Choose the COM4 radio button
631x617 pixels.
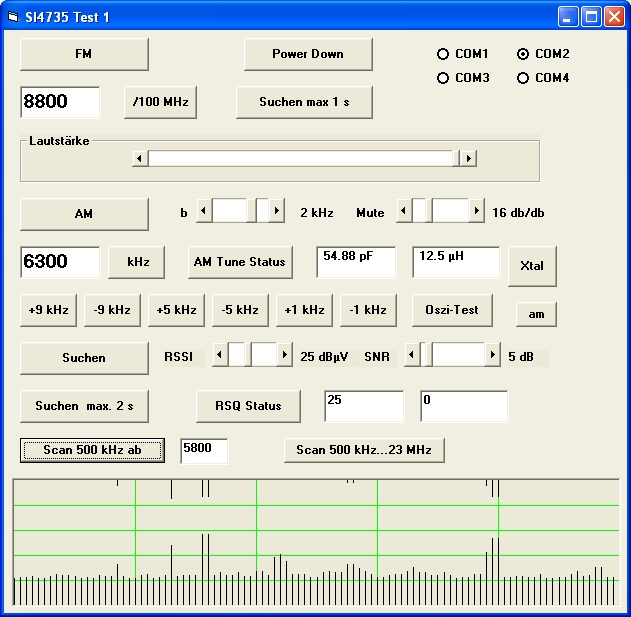tap(522, 78)
